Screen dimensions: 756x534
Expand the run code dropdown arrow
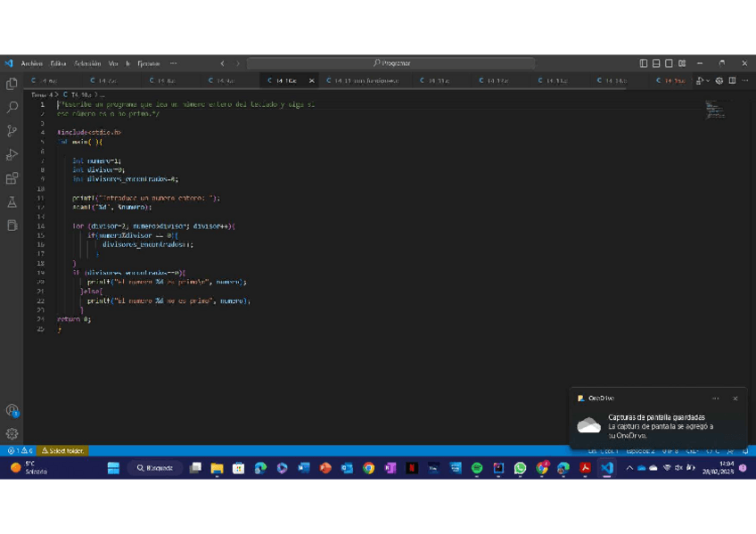tap(708, 81)
